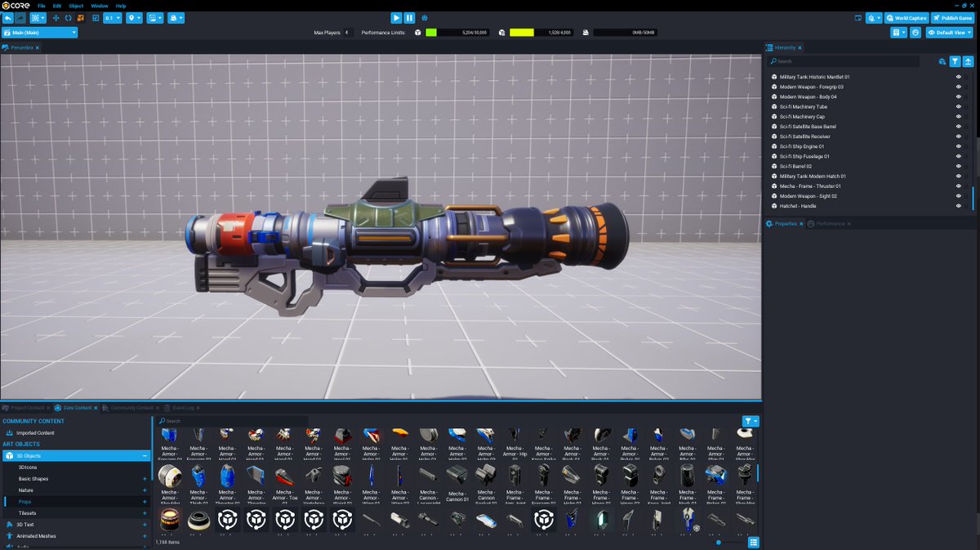Select the orange scale tool icon
The image size is (980, 550).
point(80,17)
